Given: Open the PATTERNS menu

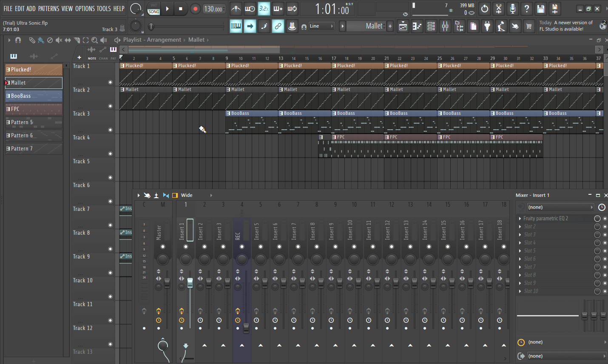Looking at the screenshot, I should (x=48, y=9).
